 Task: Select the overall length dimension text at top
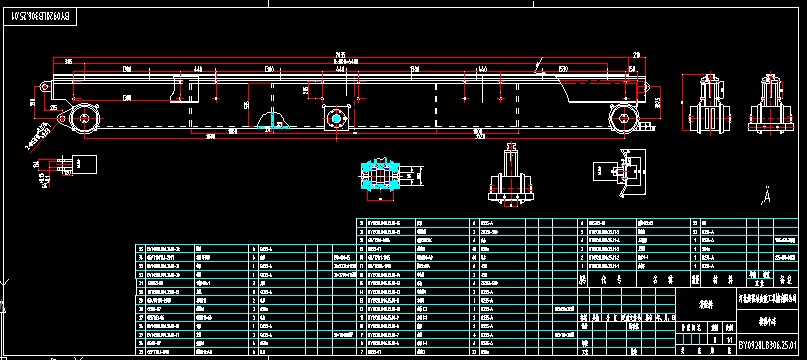(x=339, y=54)
